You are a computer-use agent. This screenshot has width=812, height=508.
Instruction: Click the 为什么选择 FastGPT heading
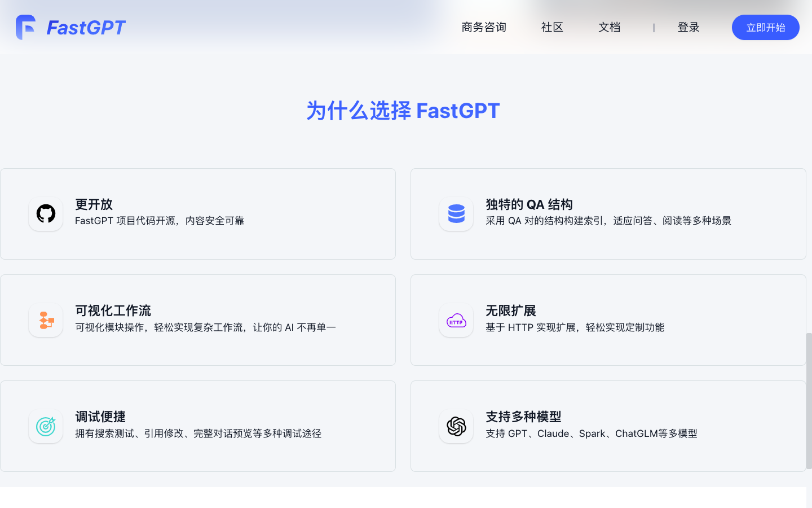[404, 110]
